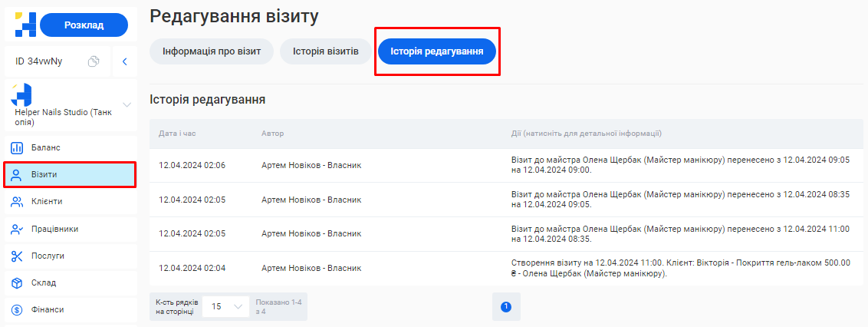868x327 pixels.
Task: Open details of visit creation entry at 02:04
Action: point(680,268)
